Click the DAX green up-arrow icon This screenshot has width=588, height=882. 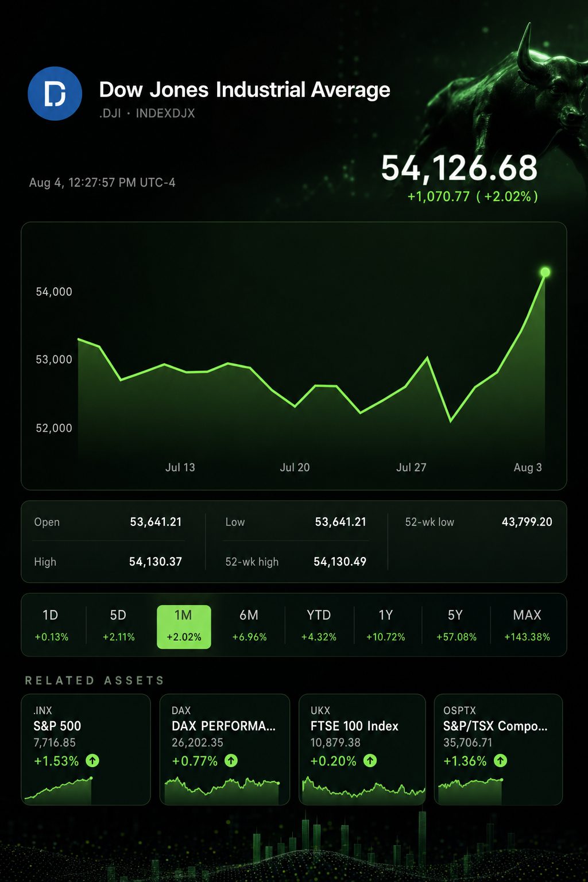point(231,761)
